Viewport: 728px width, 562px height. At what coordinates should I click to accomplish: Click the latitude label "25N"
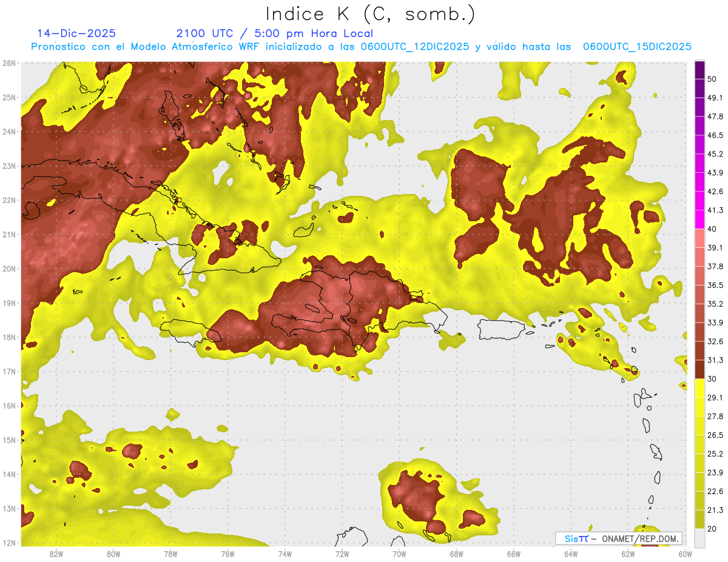(x=9, y=97)
